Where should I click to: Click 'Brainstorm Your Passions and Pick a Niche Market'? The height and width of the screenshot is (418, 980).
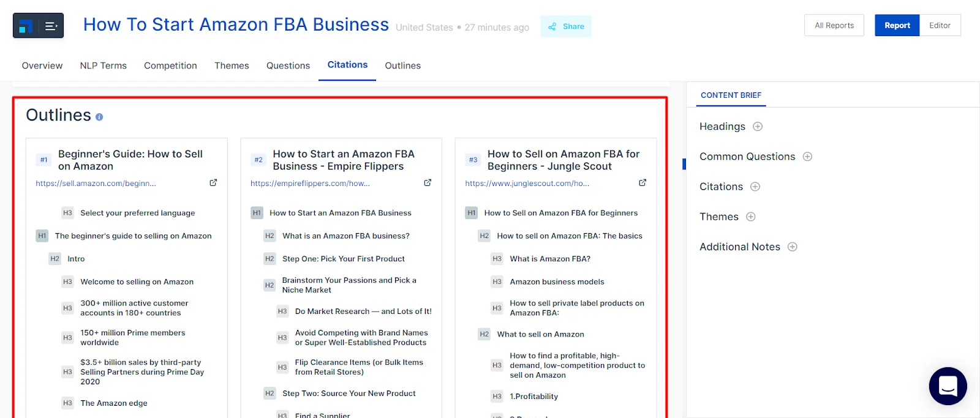click(349, 285)
